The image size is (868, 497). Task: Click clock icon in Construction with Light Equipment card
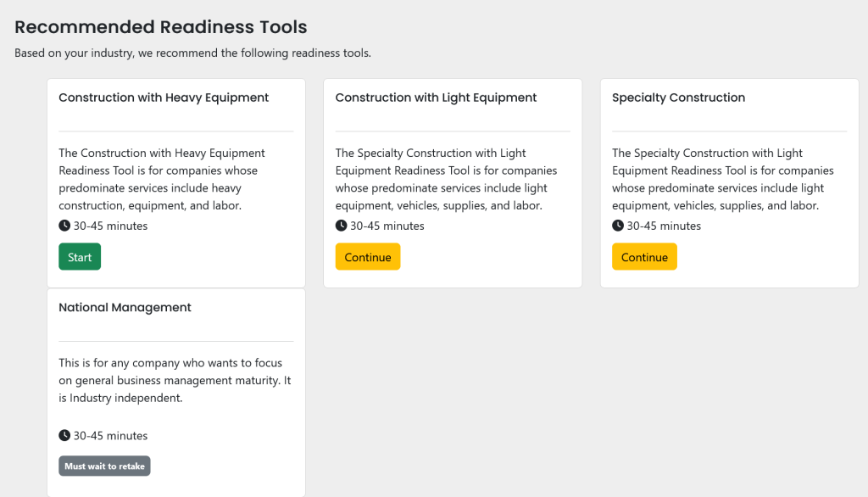[x=341, y=226]
